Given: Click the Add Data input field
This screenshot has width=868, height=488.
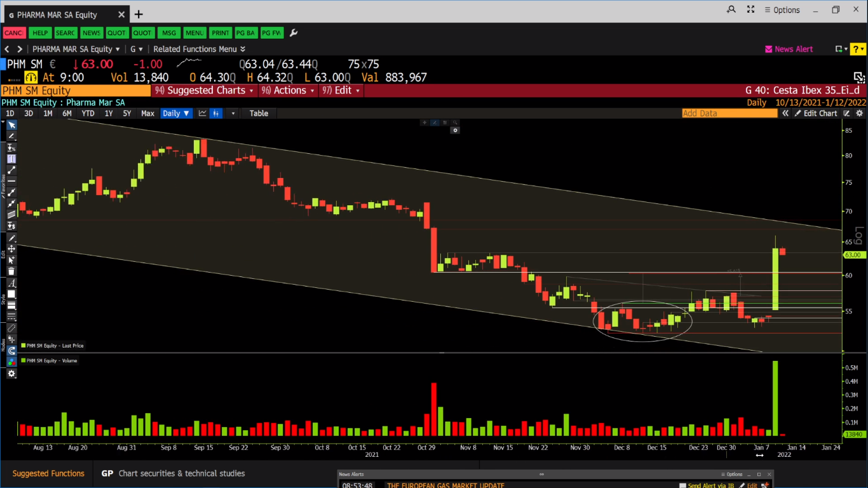Looking at the screenshot, I should [729, 113].
